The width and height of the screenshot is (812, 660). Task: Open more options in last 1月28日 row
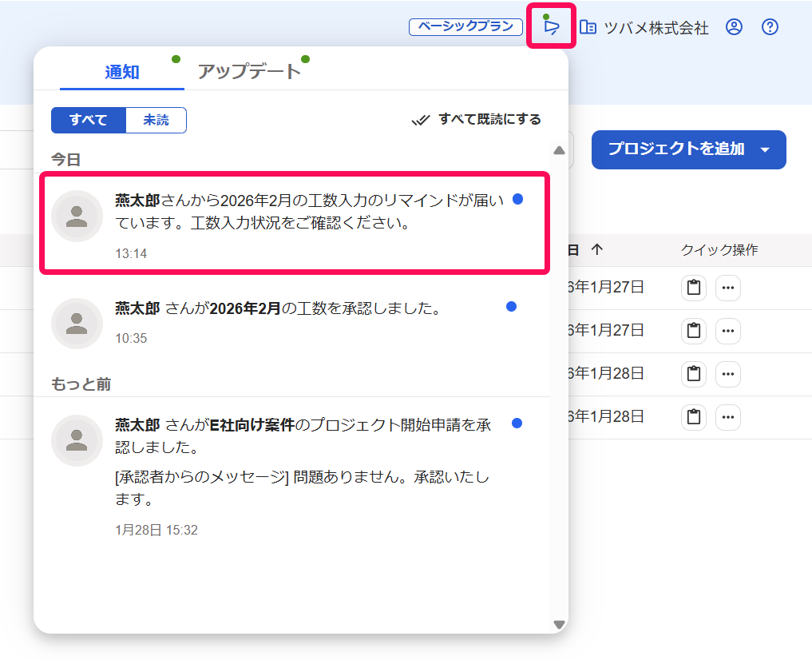tap(728, 416)
